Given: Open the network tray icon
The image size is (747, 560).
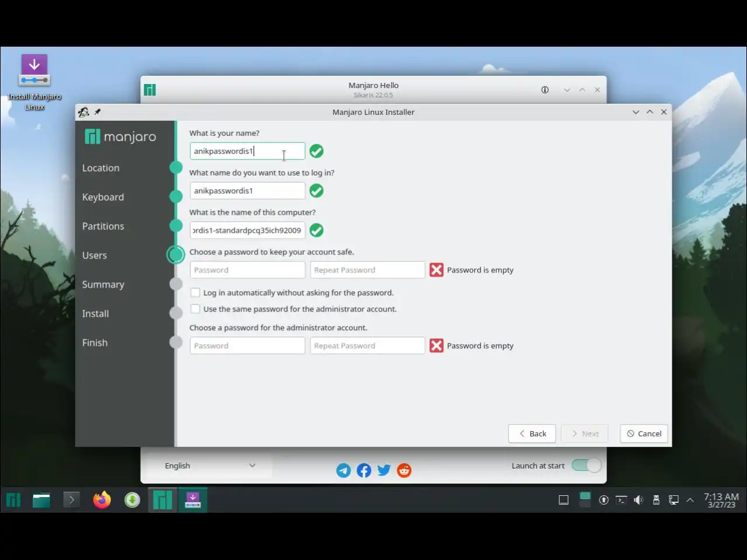Looking at the screenshot, I should (x=673, y=500).
